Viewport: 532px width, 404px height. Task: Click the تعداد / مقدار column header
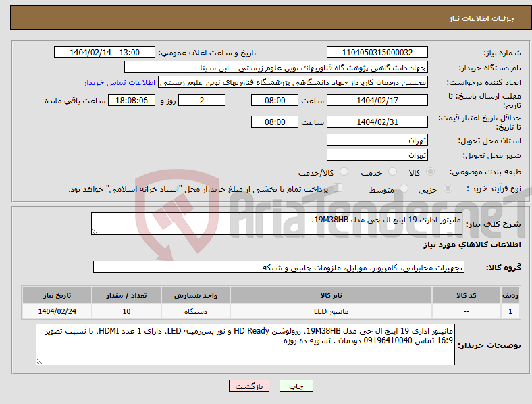point(126,295)
